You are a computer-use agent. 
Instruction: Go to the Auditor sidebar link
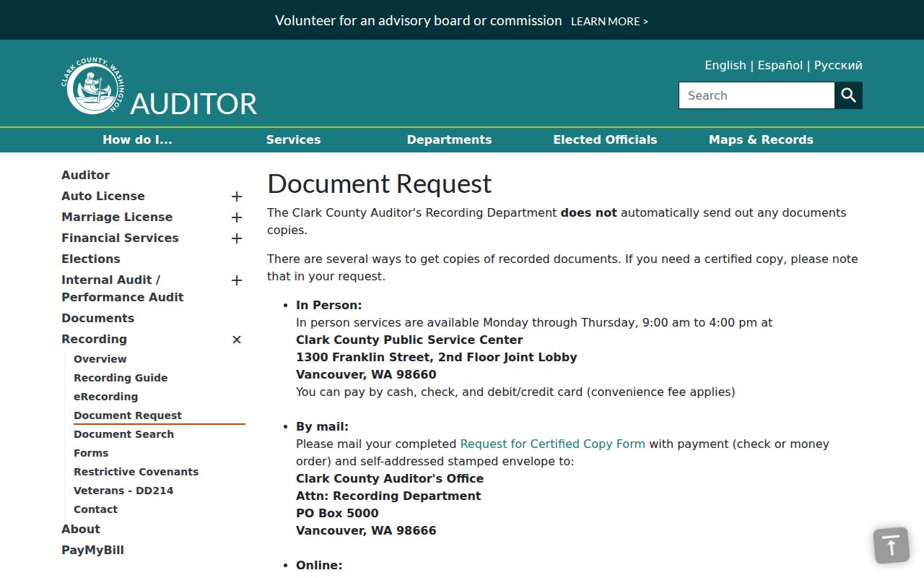coord(86,175)
